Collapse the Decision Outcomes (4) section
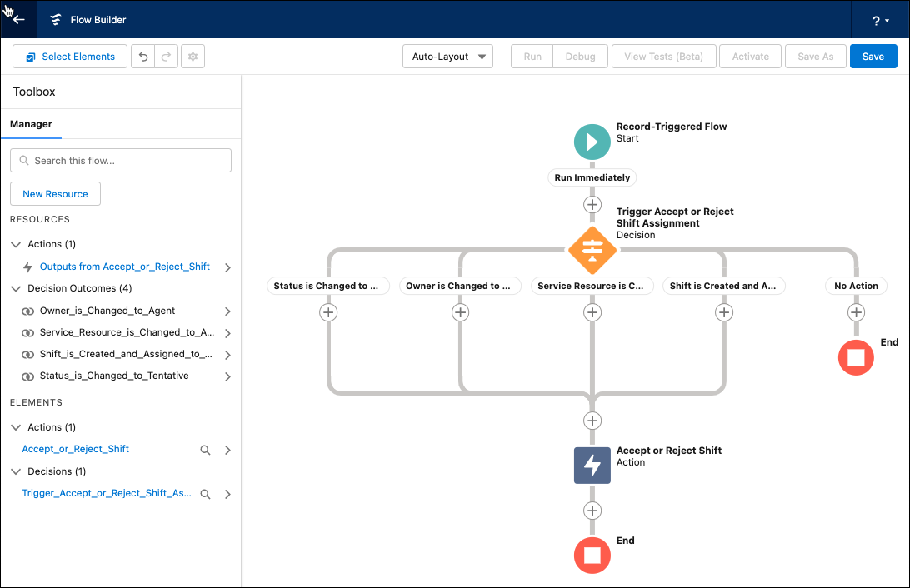The height and width of the screenshot is (588, 910). [16, 288]
